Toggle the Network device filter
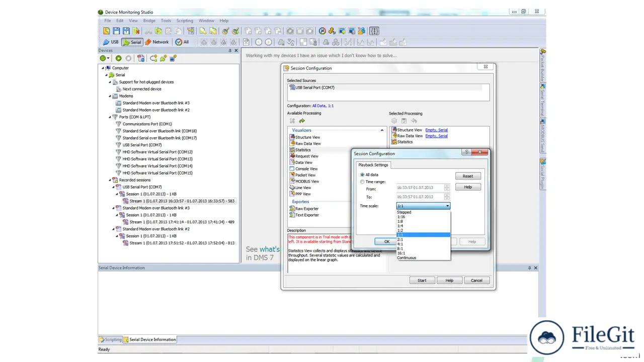The image size is (644, 362). (x=157, y=42)
